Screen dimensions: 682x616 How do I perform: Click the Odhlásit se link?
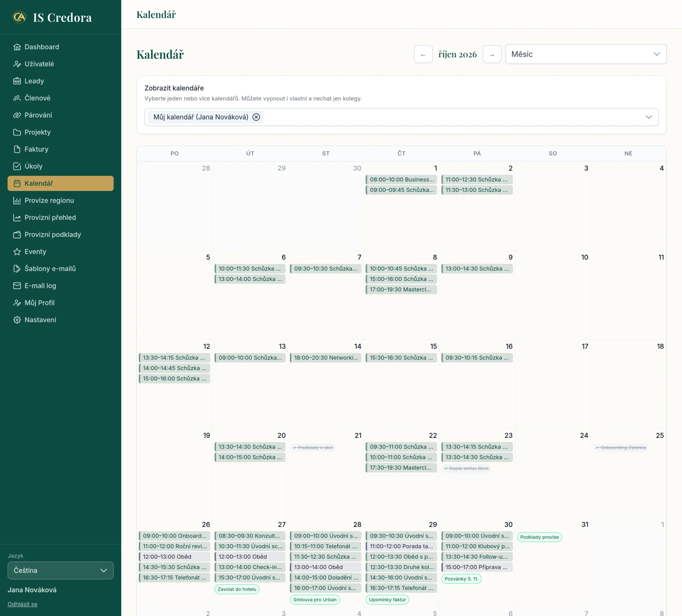(23, 604)
